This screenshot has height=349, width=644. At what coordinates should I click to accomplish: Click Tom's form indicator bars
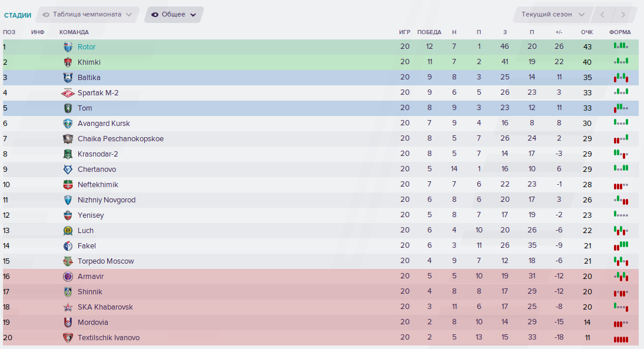coord(620,108)
